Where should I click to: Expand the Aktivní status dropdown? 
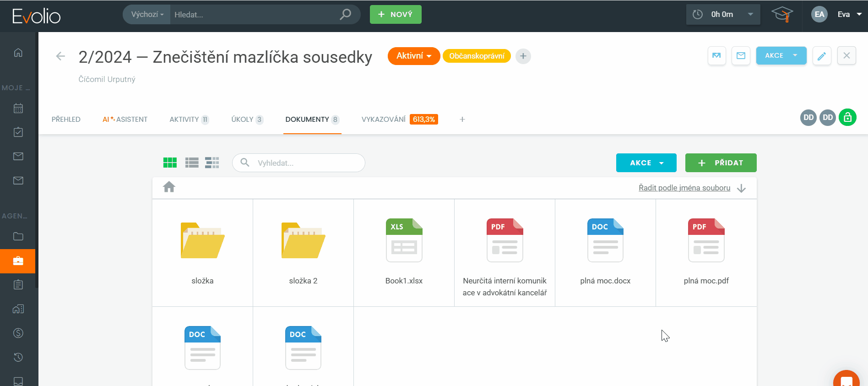click(x=413, y=56)
